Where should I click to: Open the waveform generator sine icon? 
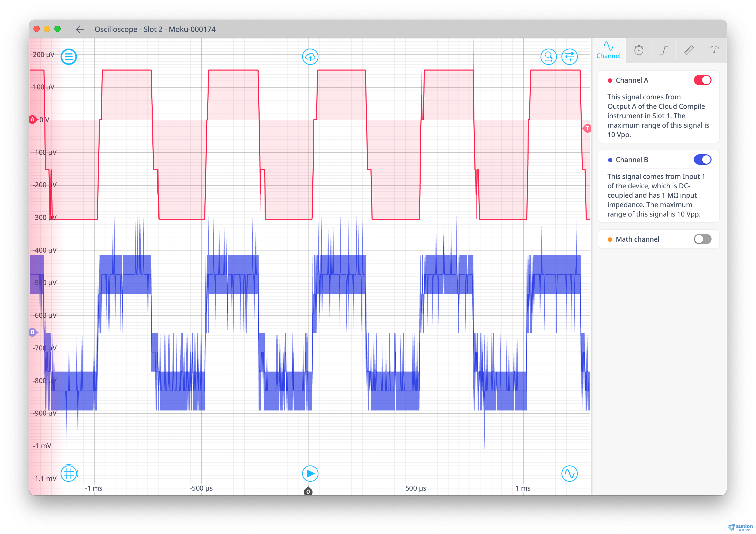coord(570,473)
